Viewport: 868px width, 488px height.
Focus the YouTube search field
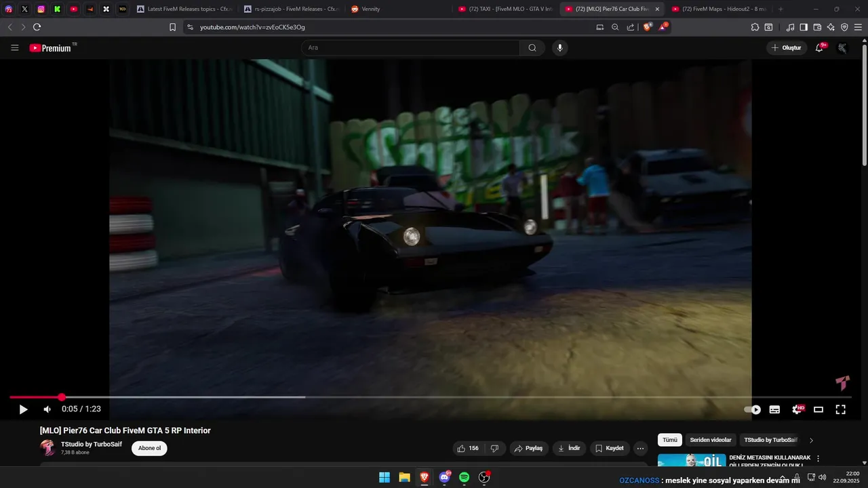point(410,47)
